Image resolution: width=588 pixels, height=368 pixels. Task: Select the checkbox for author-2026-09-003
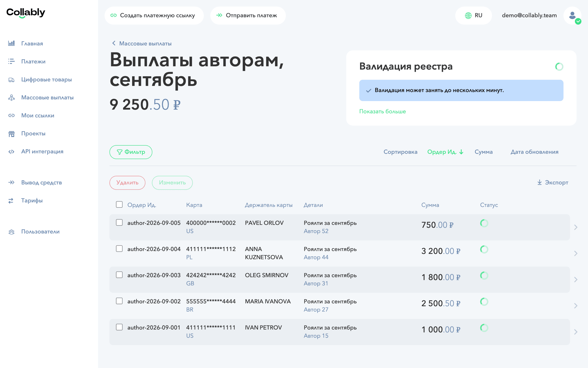tap(119, 275)
